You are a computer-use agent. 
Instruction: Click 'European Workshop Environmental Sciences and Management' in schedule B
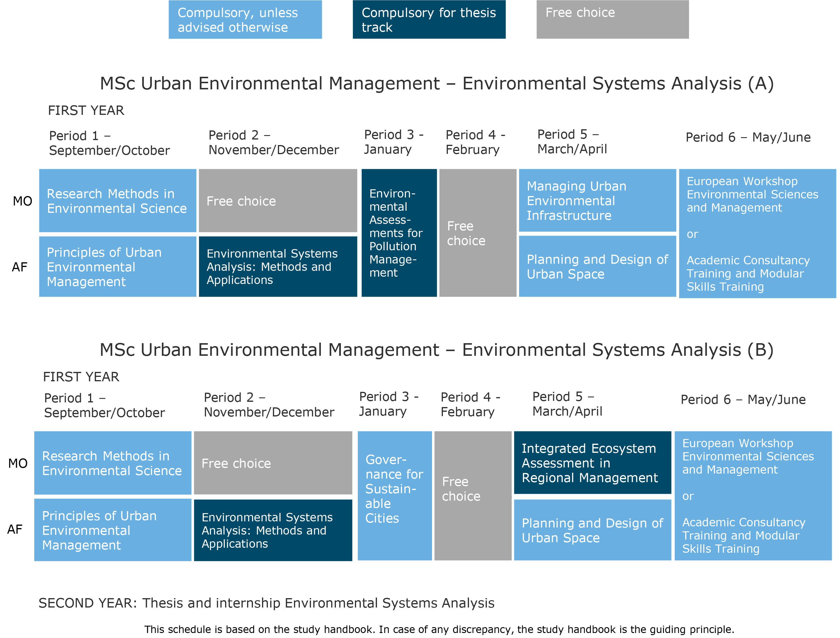pos(748,457)
